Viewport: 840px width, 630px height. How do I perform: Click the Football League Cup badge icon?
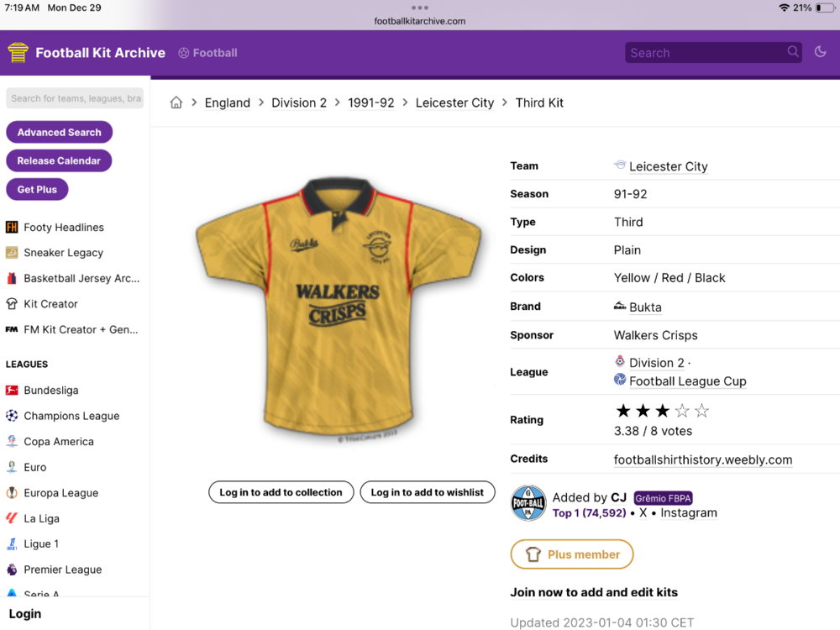point(620,380)
